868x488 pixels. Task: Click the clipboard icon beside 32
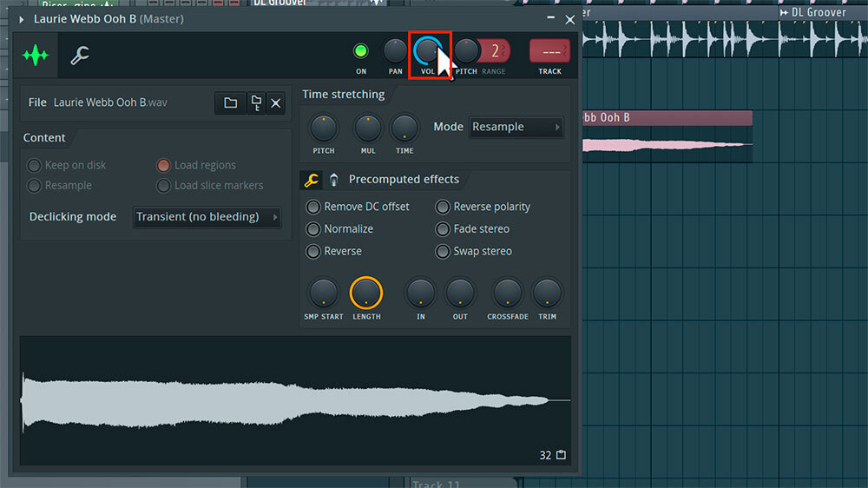562,455
